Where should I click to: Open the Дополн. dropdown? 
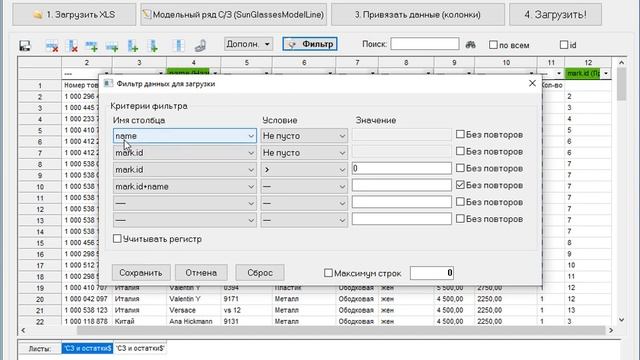[248, 44]
